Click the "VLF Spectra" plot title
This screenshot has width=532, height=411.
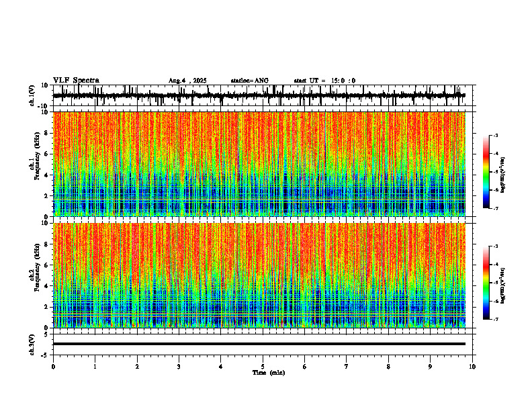click(x=76, y=81)
